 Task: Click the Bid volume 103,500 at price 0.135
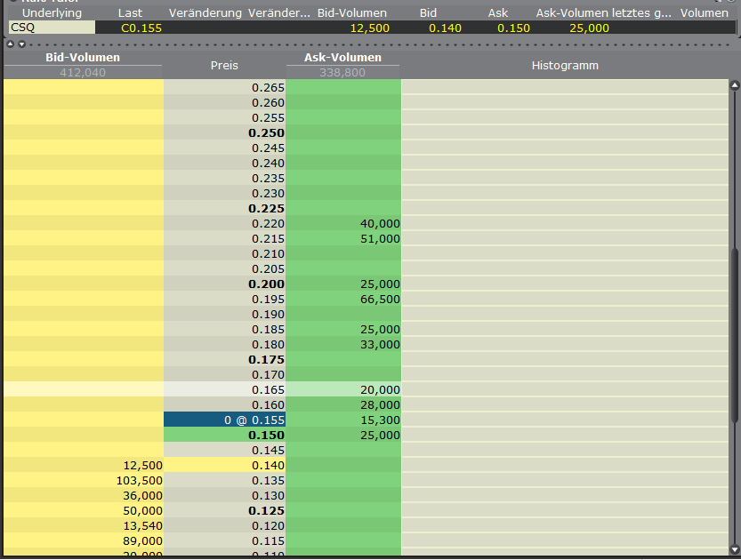[x=140, y=480]
